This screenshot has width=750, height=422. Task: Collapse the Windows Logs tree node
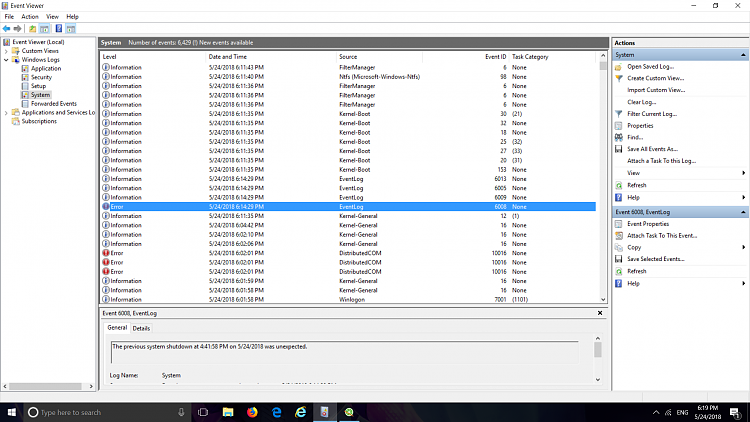(6, 60)
